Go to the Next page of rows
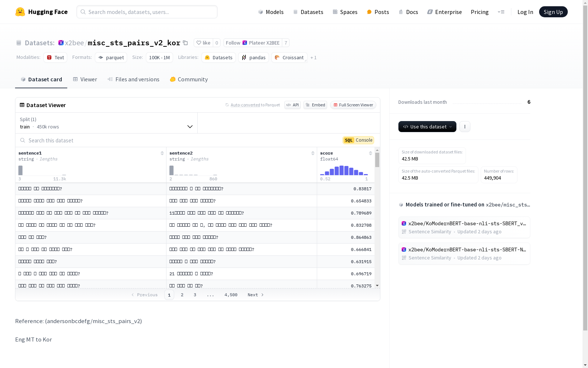588x368 pixels. (x=256, y=295)
